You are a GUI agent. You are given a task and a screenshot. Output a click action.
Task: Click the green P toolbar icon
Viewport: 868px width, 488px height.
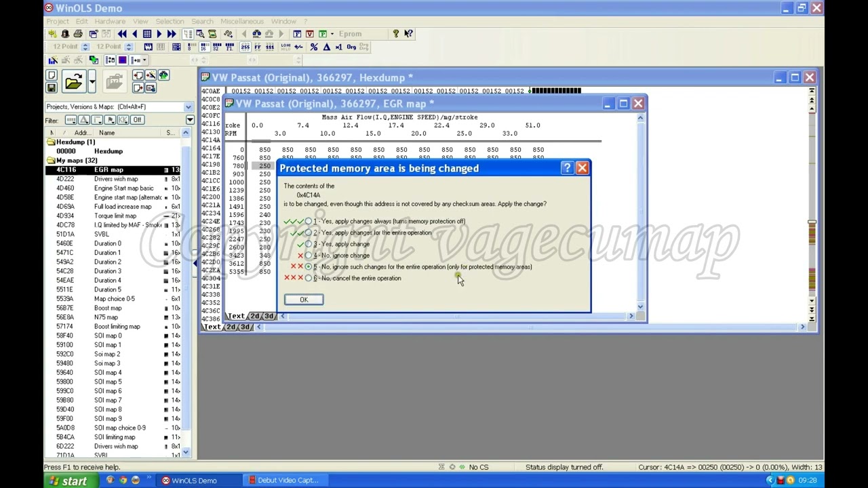pyautogui.click(x=322, y=34)
